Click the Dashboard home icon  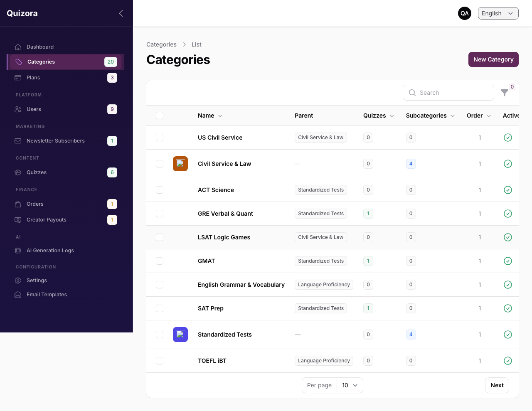click(18, 47)
